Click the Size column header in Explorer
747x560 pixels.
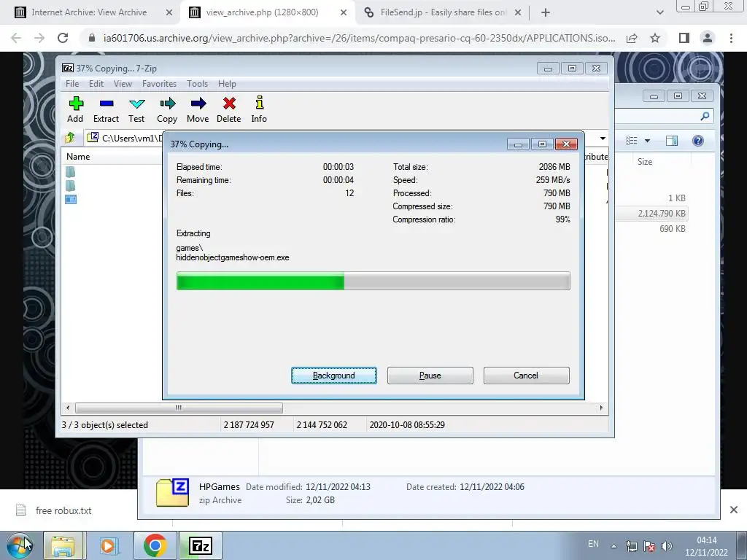point(645,162)
